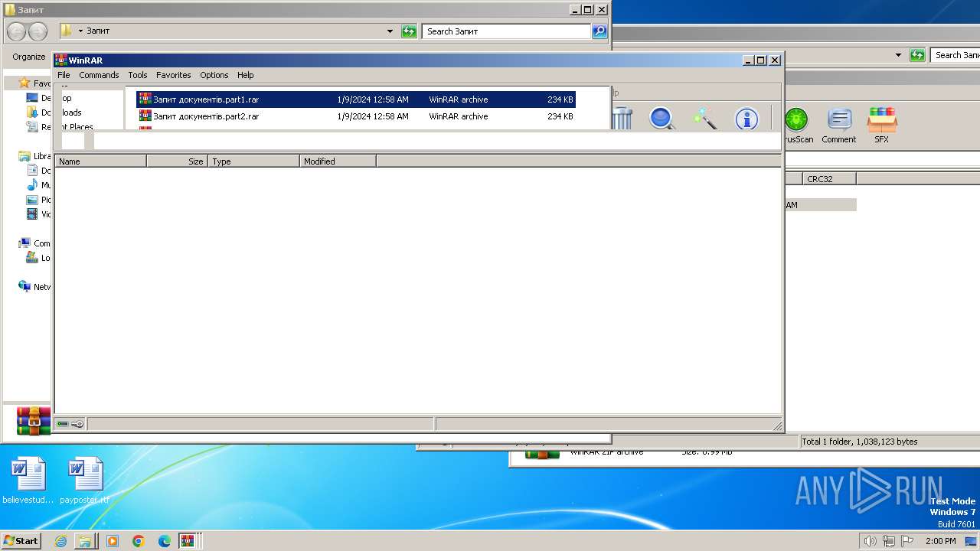Image resolution: width=980 pixels, height=551 pixels.
Task: Click the Action Center flag tray icon
Action: (x=907, y=541)
